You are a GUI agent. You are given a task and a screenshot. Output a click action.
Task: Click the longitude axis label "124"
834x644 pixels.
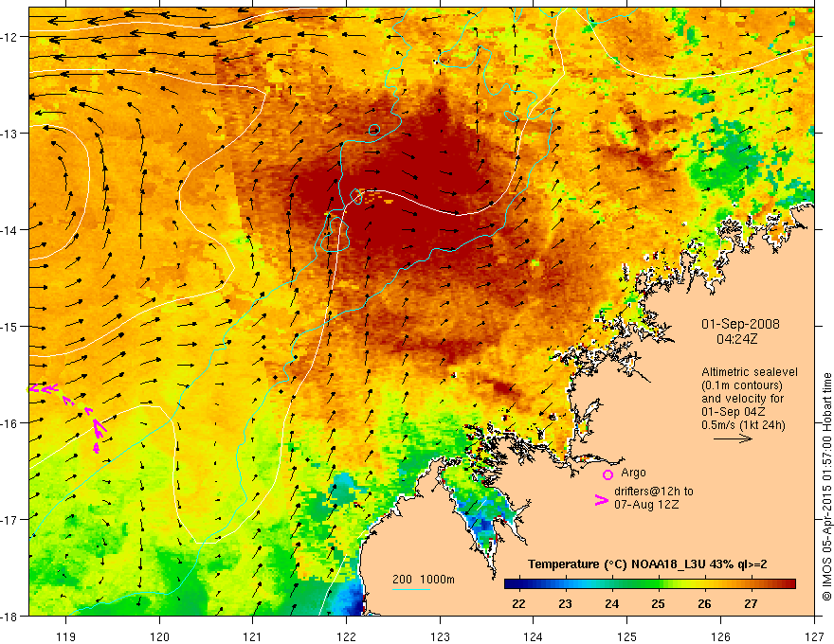coord(533,636)
